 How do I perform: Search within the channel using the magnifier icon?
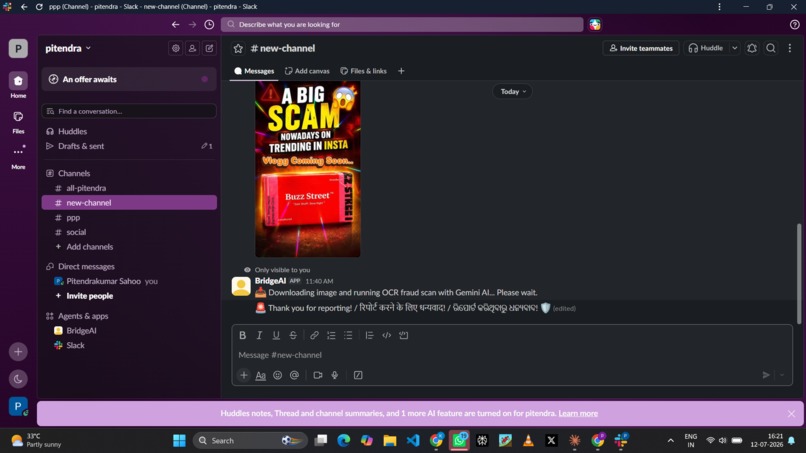(771, 48)
